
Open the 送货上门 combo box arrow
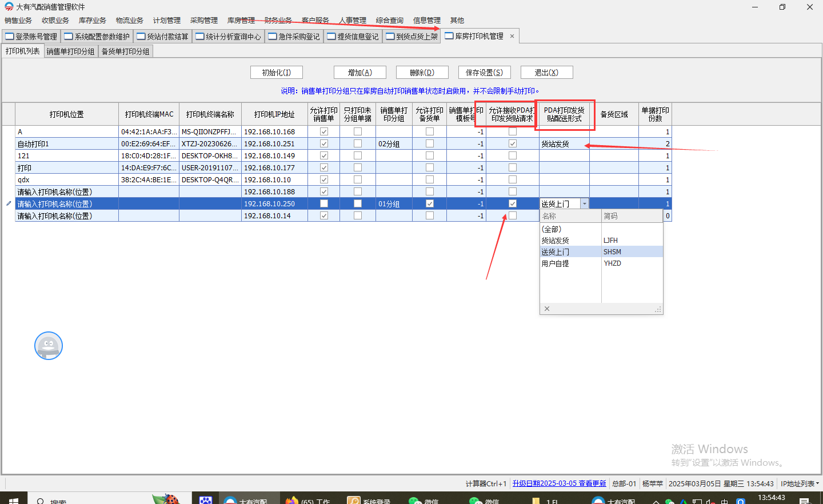coord(584,203)
